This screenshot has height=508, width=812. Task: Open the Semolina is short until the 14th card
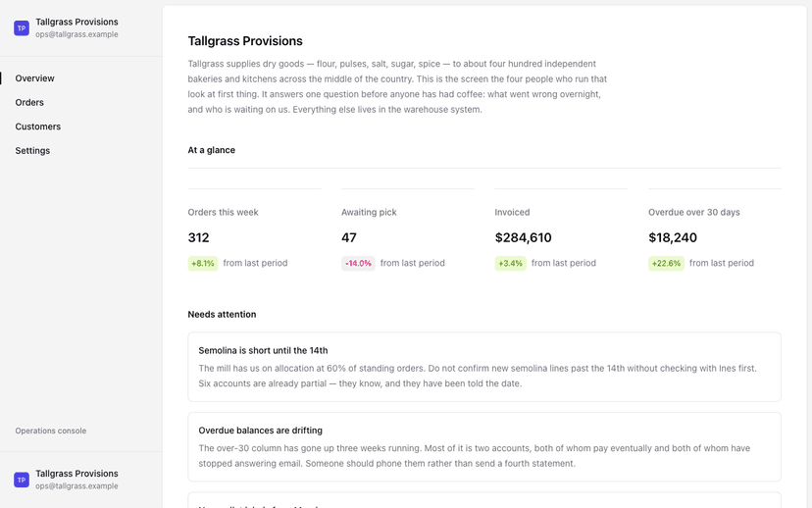point(484,367)
